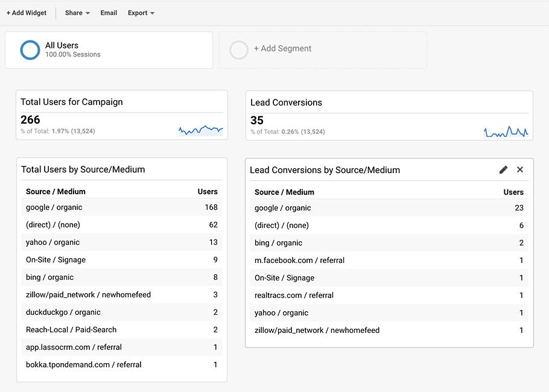This screenshot has height=392, width=549.
Task: Select the All Users segment
Action: tap(109, 50)
